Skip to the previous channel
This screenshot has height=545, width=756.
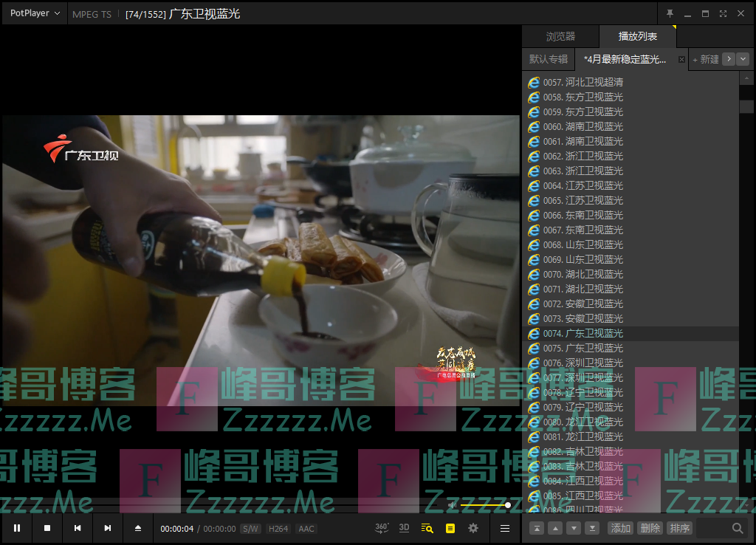78,528
